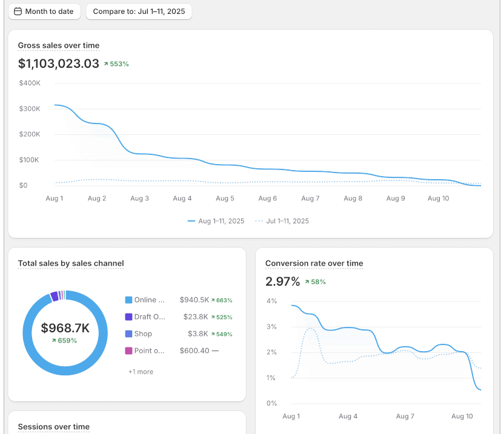Click the 525% Draft Orders change indicator
504x434 pixels.
point(222,317)
